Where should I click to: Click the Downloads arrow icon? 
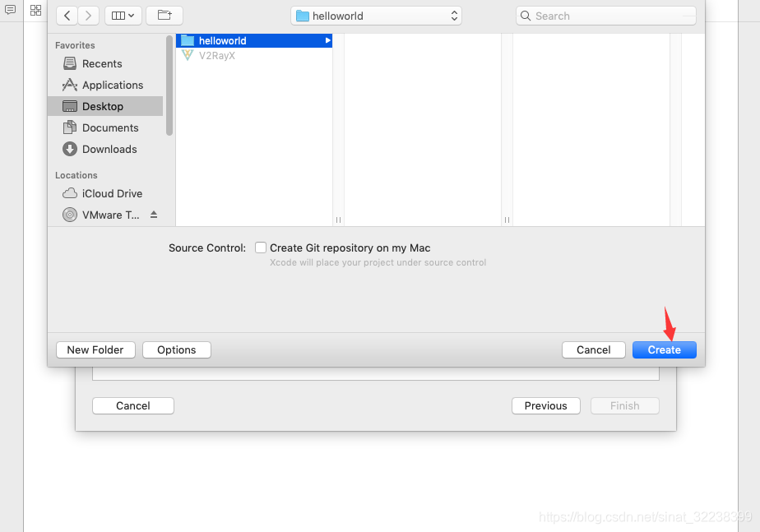click(70, 149)
